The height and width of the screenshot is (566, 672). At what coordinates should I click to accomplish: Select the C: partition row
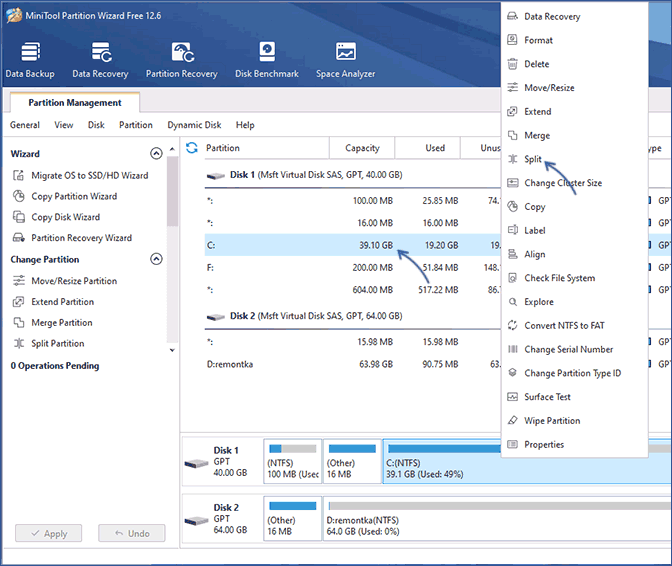pos(352,245)
